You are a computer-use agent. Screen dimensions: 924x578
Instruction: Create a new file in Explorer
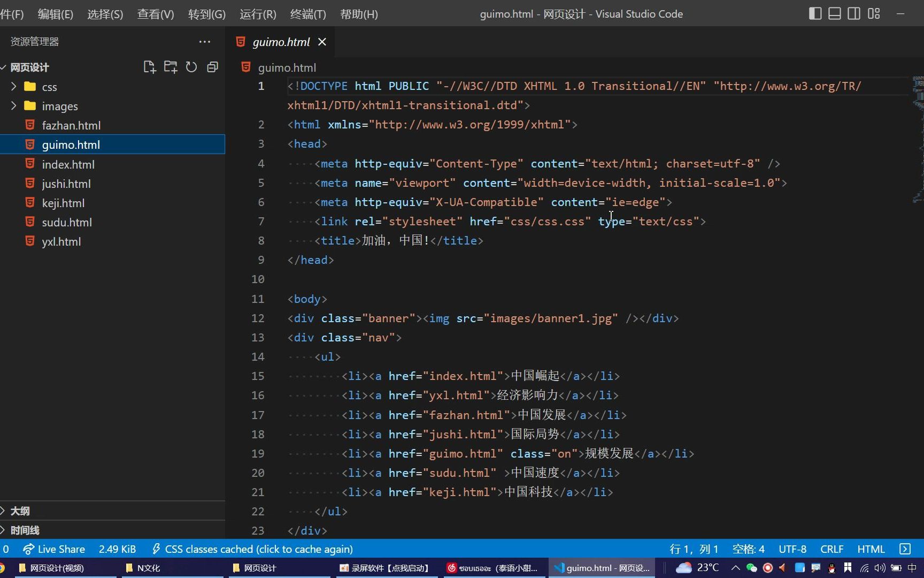pos(149,66)
